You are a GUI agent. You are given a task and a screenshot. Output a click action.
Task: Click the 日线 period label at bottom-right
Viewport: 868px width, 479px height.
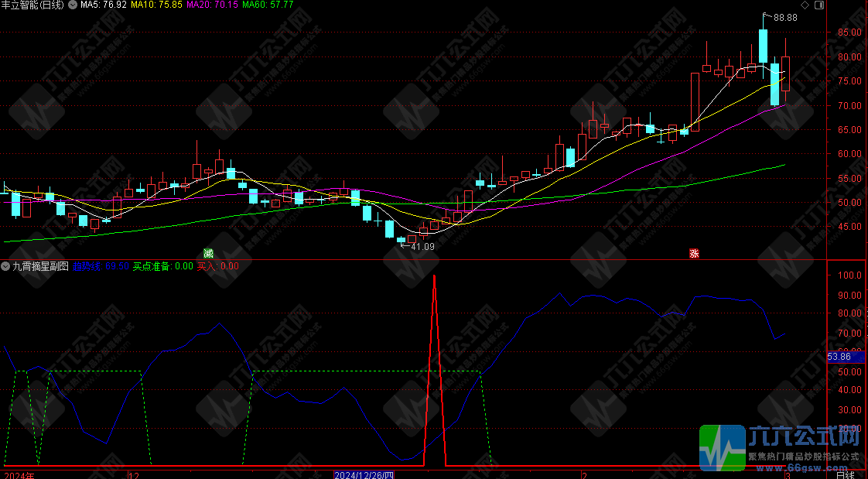click(846, 474)
